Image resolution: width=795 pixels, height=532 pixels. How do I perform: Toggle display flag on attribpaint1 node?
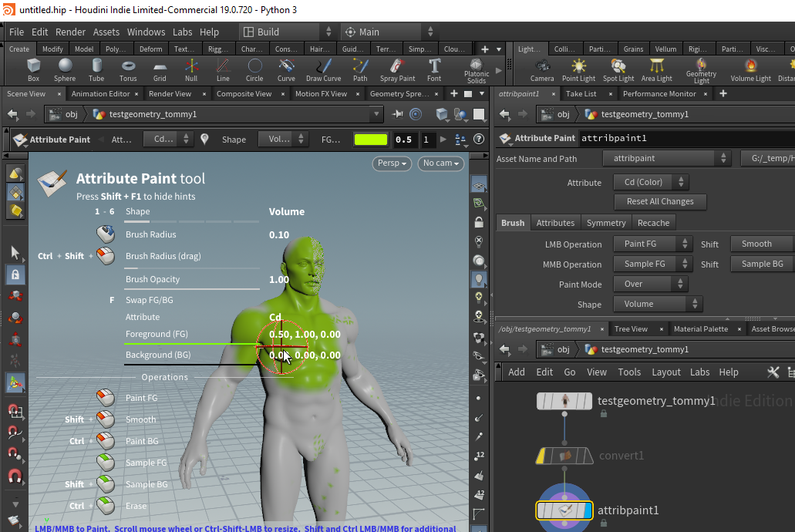pyautogui.click(x=587, y=510)
